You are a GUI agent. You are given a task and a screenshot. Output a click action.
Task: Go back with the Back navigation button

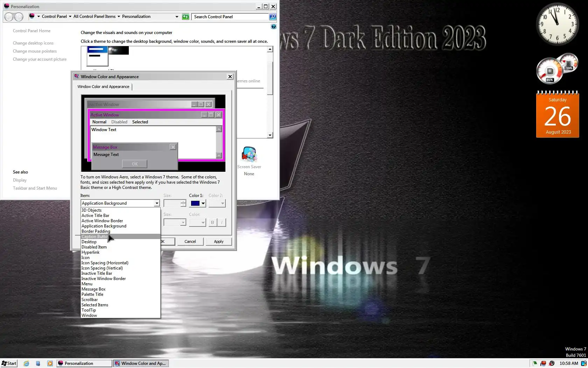[9, 16]
